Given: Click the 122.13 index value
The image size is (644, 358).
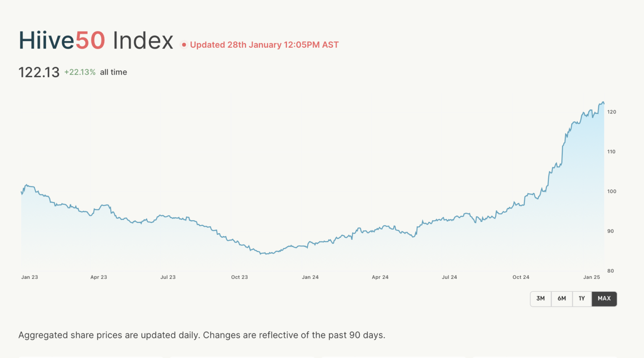Looking at the screenshot, I should coord(39,72).
